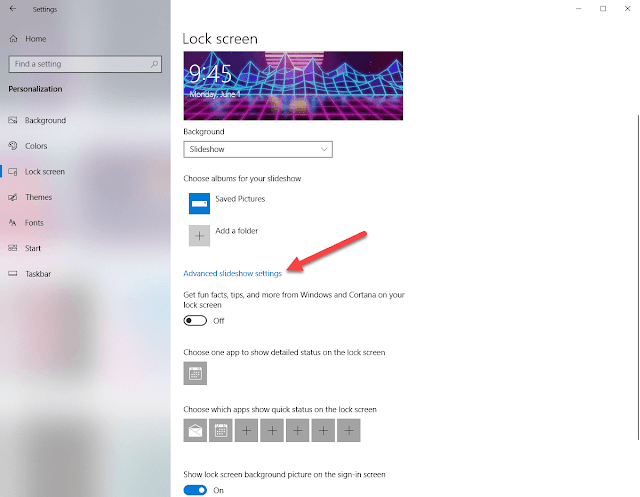640x497 pixels.
Task: Click the Calendar quick status icon
Action: 221,430
